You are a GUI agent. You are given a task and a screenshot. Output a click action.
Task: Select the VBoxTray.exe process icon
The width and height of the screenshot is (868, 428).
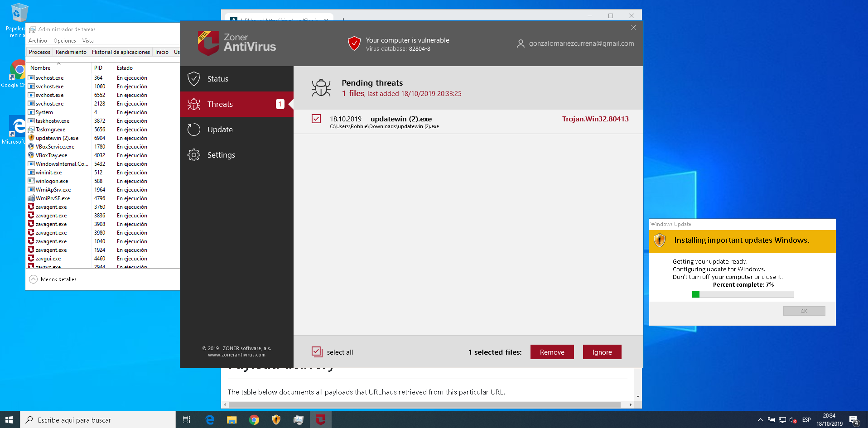[x=31, y=155]
